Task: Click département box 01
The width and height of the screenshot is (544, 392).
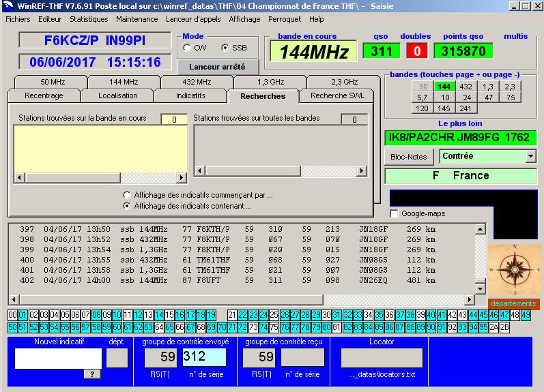Action: [x=23, y=315]
